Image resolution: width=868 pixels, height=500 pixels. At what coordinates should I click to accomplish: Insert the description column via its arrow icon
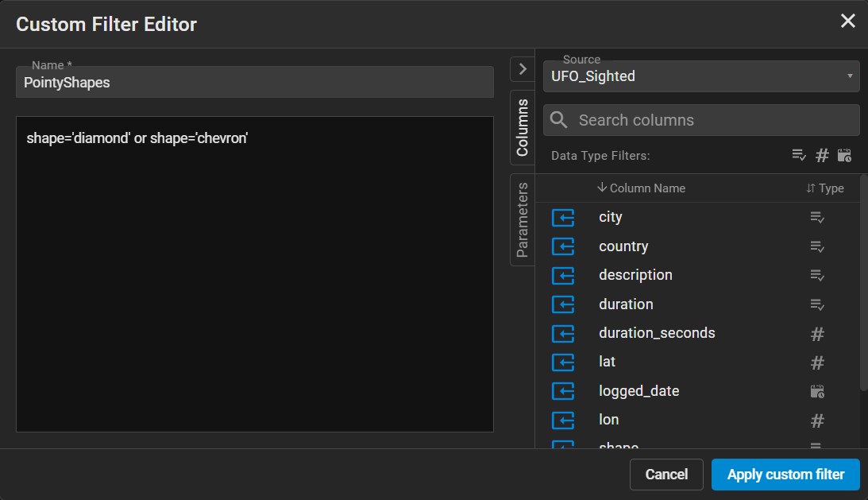click(562, 276)
